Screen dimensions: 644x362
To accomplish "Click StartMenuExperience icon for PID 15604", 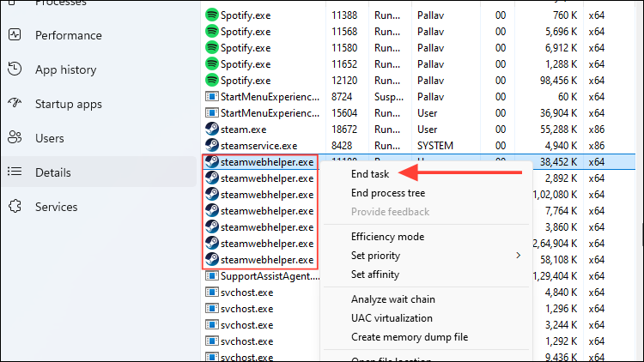I will 211,113.
